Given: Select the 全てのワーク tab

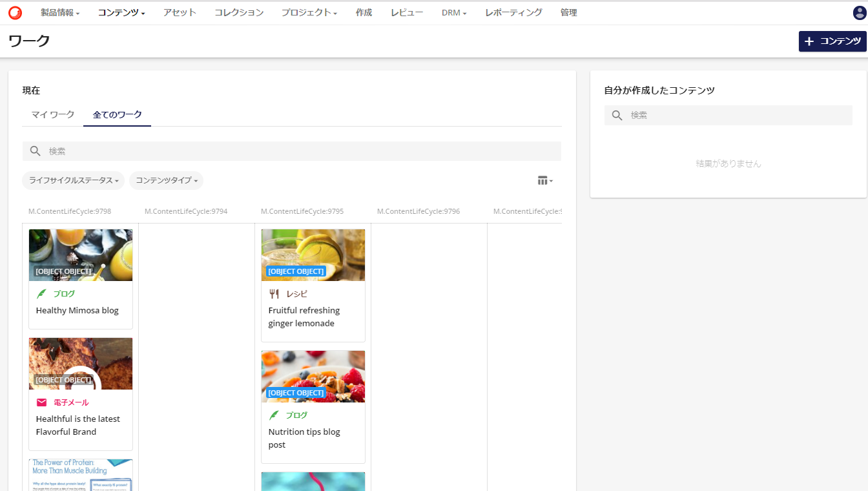Looking at the screenshot, I should pos(118,114).
